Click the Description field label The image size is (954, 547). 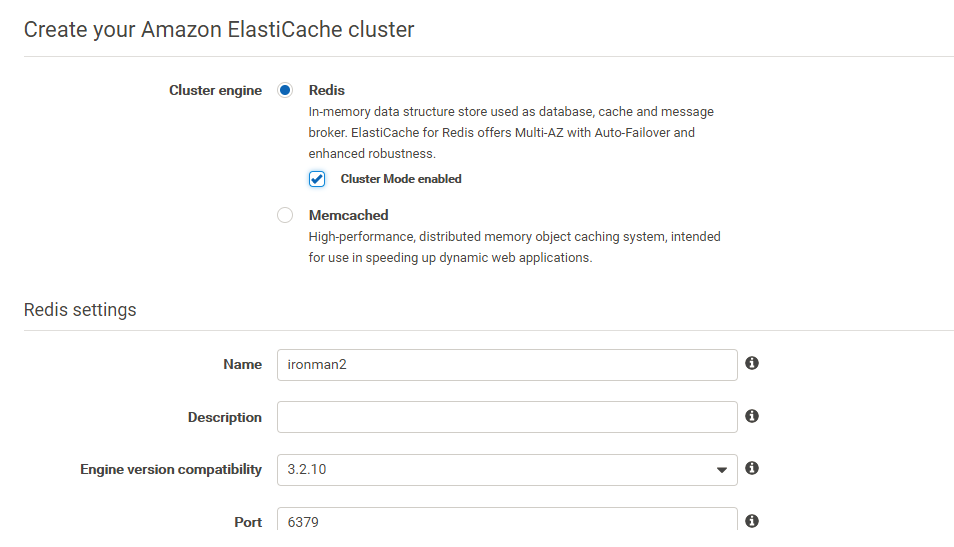224,417
